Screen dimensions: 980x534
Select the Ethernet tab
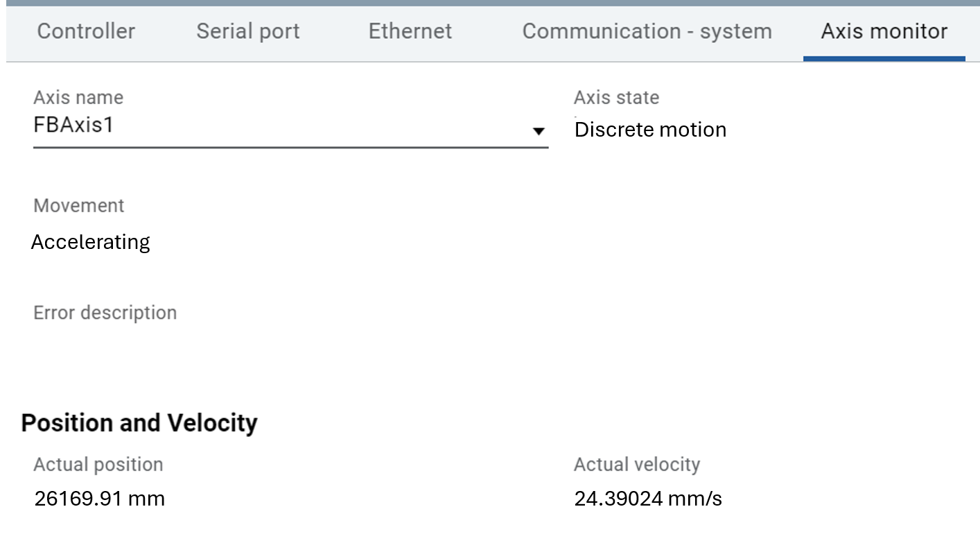pyautogui.click(x=410, y=31)
